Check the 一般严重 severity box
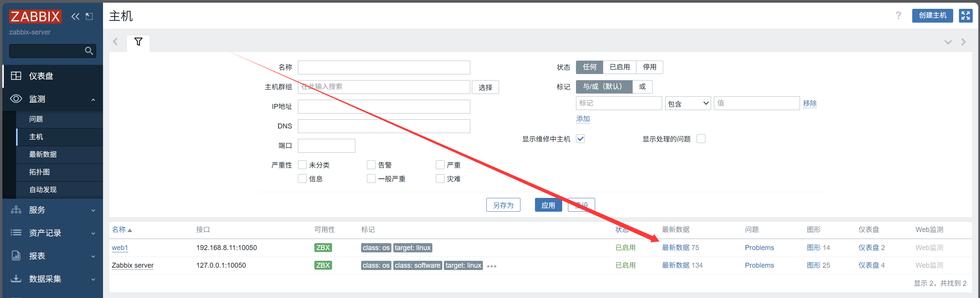980x298 pixels. (371, 179)
